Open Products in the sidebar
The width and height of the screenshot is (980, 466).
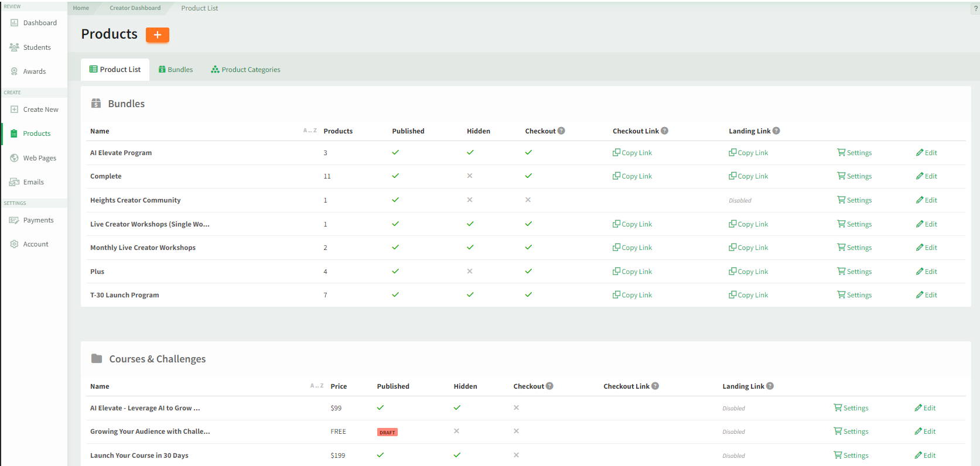click(x=30, y=133)
